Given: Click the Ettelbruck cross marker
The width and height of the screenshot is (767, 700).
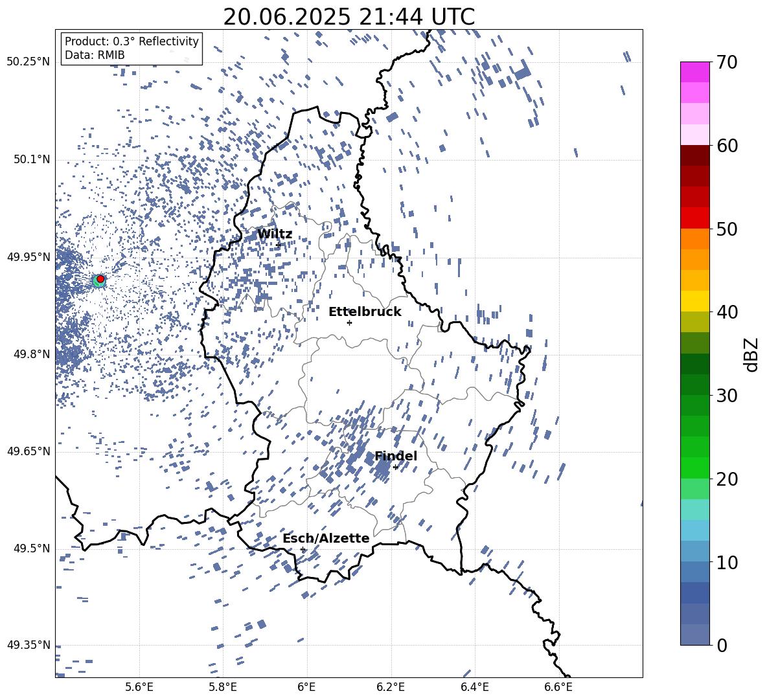Looking at the screenshot, I should [349, 322].
